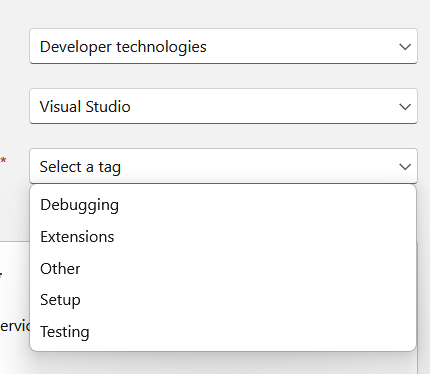Open the Developer technologies dropdown

click(x=223, y=46)
